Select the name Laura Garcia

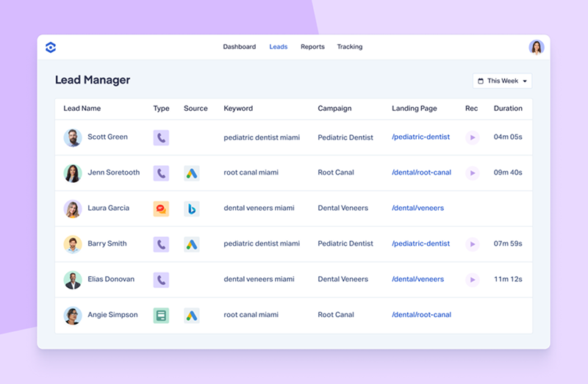[x=108, y=209]
